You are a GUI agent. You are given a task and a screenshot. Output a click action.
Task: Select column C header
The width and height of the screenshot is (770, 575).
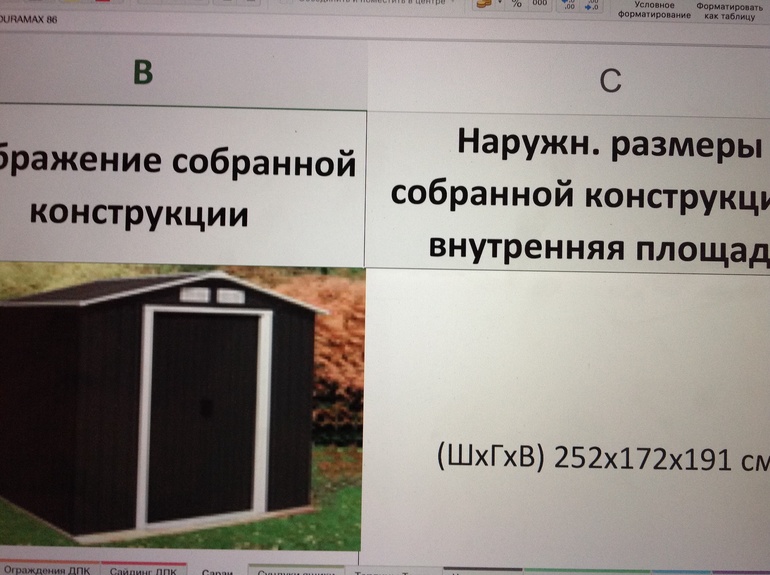coord(611,80)
